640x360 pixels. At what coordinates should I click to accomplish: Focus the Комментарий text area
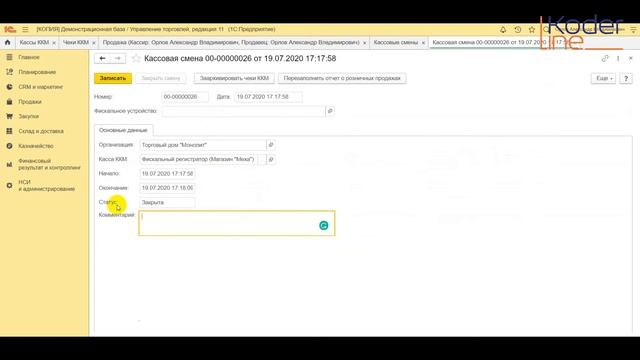click(237, 223)
